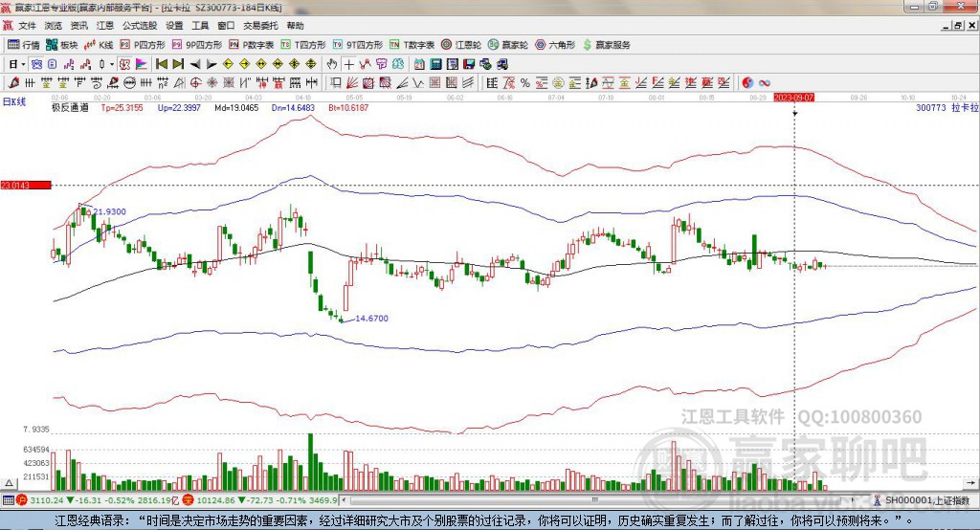Screen dimensions: 980x530
Task: Open the T四方形 tool
Action: 303,45
